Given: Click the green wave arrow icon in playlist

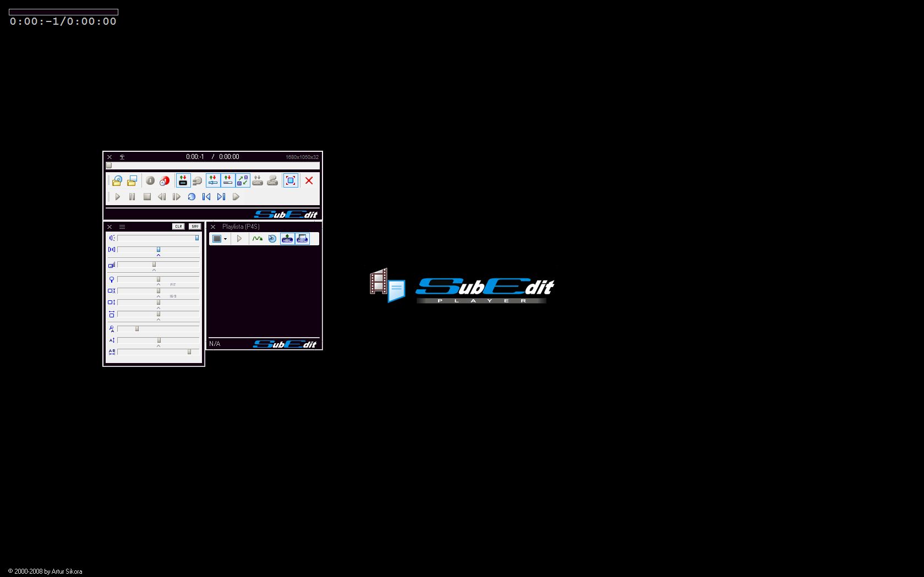Looking at the screenshot, I should click(x=257, y=239).
